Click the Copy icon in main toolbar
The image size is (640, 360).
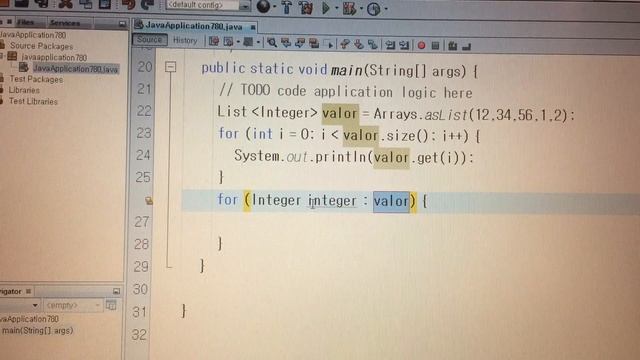[x=86, y=4]
